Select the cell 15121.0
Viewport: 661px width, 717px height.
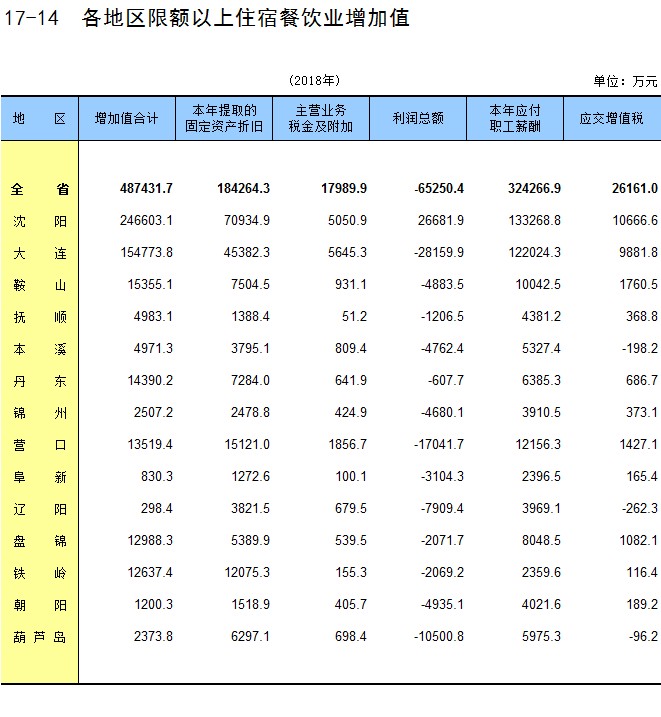(247, 444)
